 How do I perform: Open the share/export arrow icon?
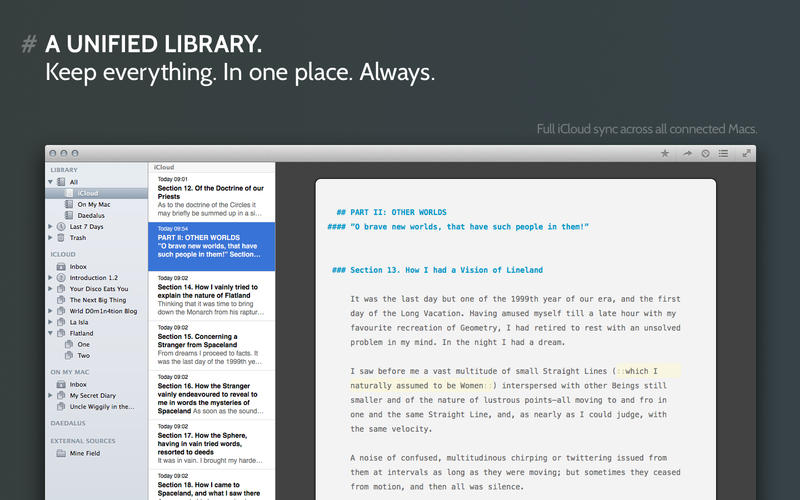coord(687,153)
